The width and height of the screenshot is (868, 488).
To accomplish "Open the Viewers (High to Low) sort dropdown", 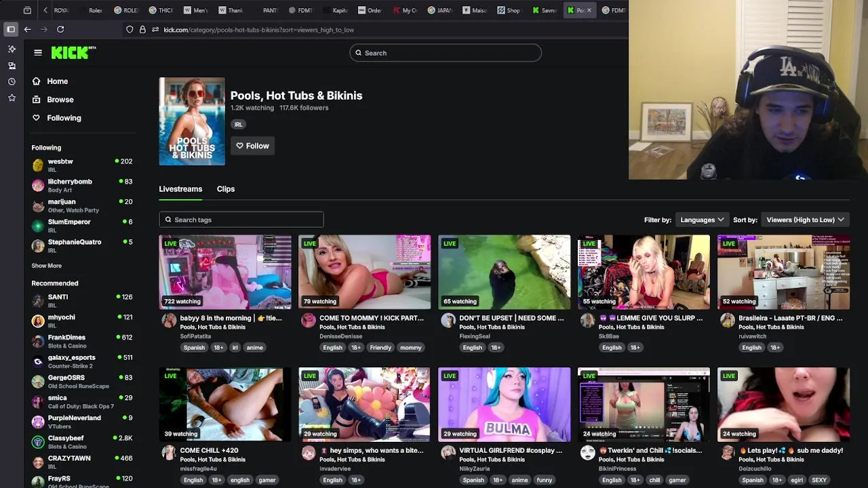I will 805,220.
